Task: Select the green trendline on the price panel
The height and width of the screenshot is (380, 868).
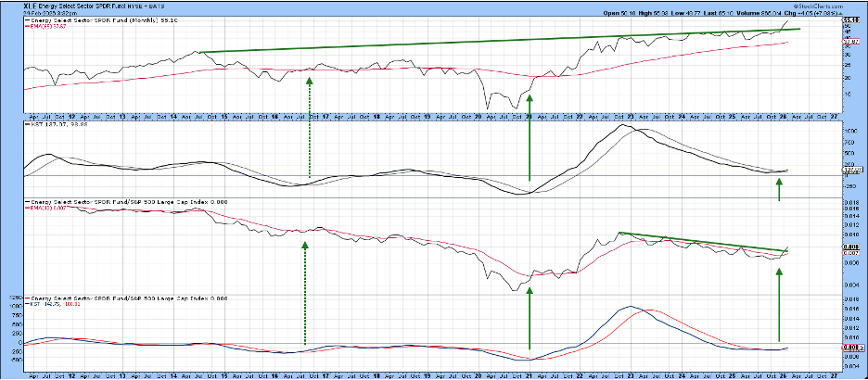Action: point(498,41)
